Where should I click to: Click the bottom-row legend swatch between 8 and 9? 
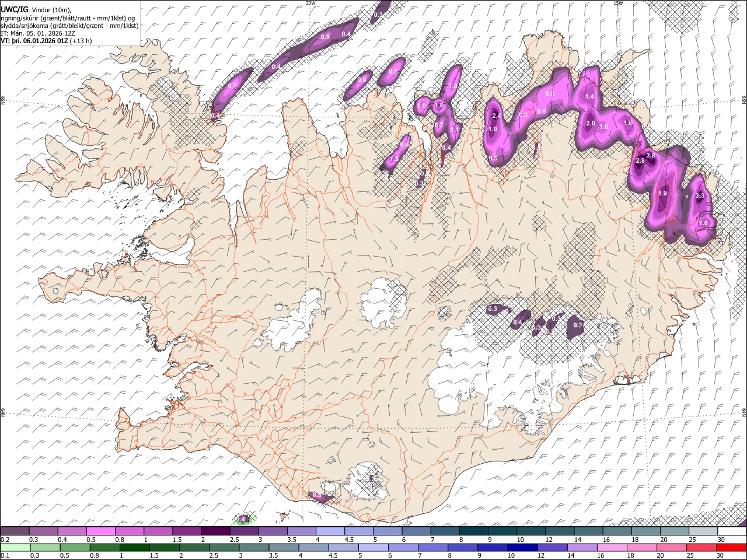pos(463,548)
